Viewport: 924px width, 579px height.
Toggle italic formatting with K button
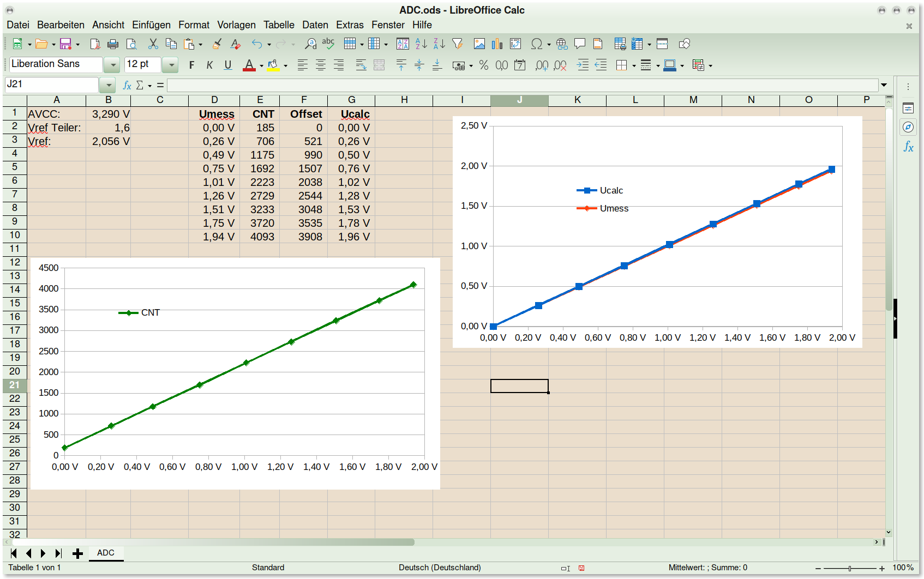(209, 65)
